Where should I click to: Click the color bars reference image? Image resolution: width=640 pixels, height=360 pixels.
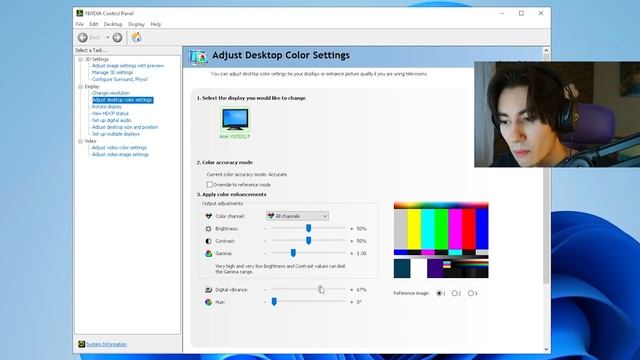click(x=441, y=240)
